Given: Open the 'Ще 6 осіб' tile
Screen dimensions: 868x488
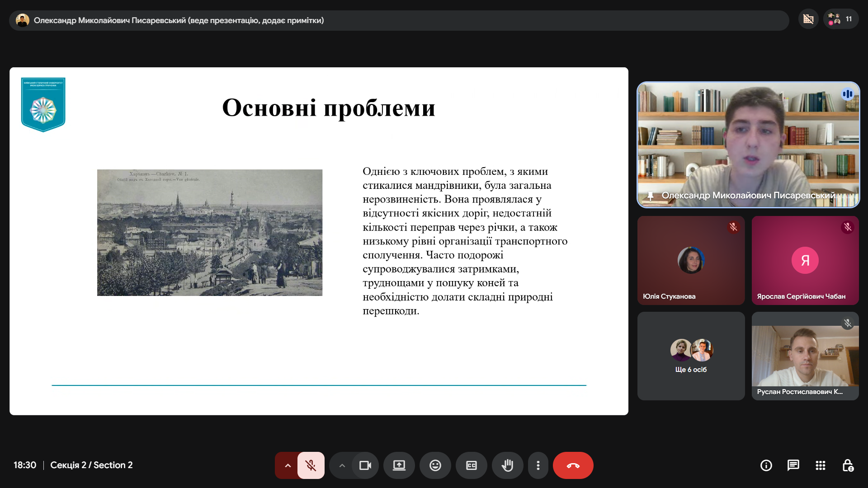Looking at the screenshot, I should pos(691,356).
